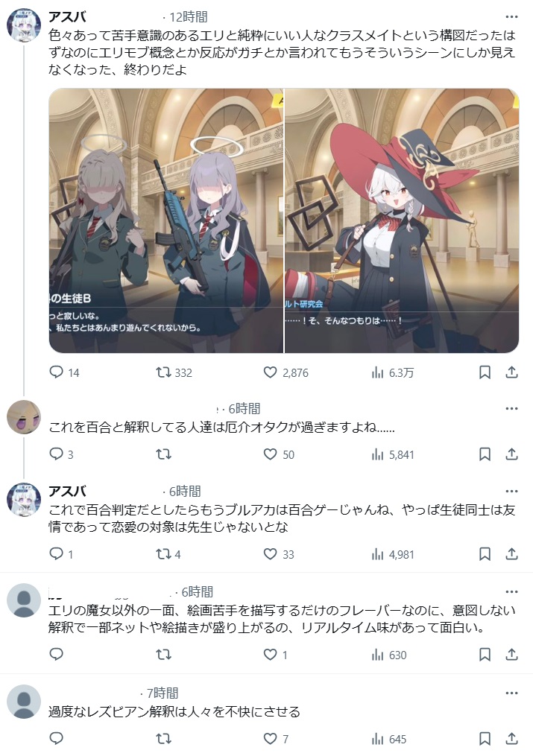Open more options on the エリの魔女以外 reply

tap(512, 591)
